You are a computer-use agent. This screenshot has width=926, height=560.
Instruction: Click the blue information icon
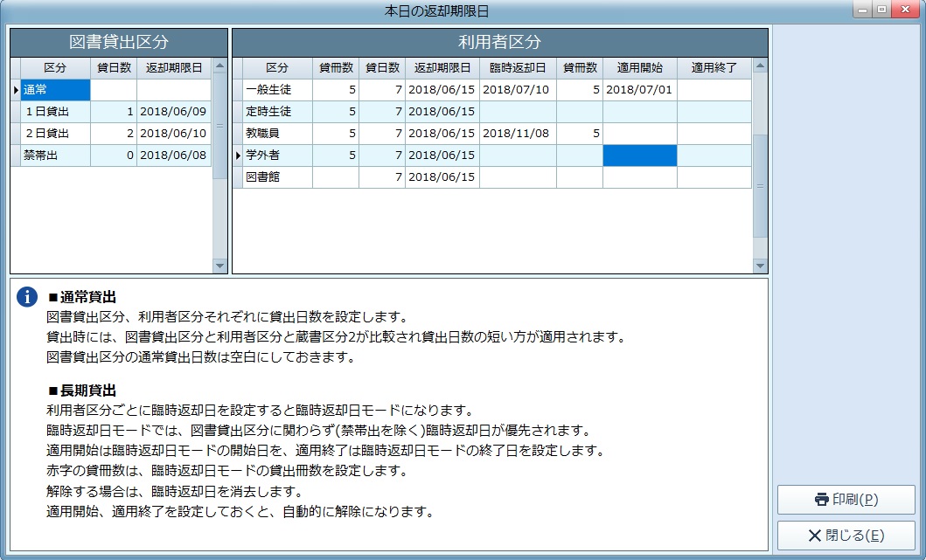(27, 296)
